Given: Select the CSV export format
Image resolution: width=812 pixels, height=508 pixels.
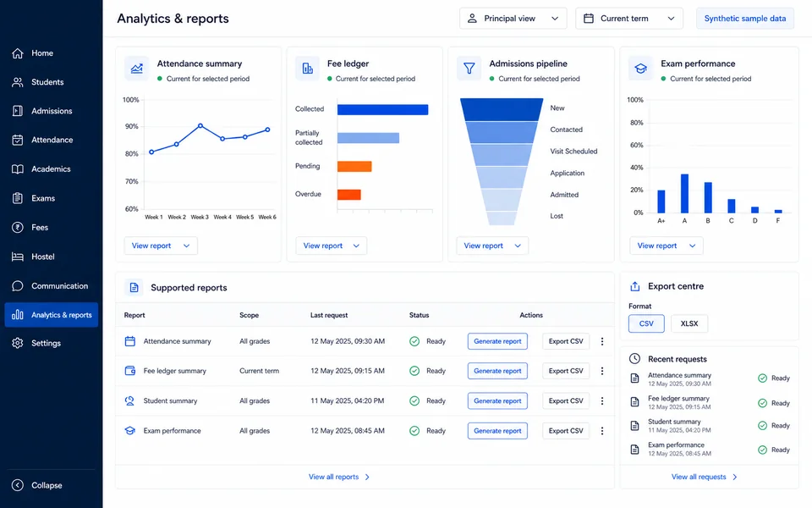Looking at the screenshot, I should (x=646, y=323).
